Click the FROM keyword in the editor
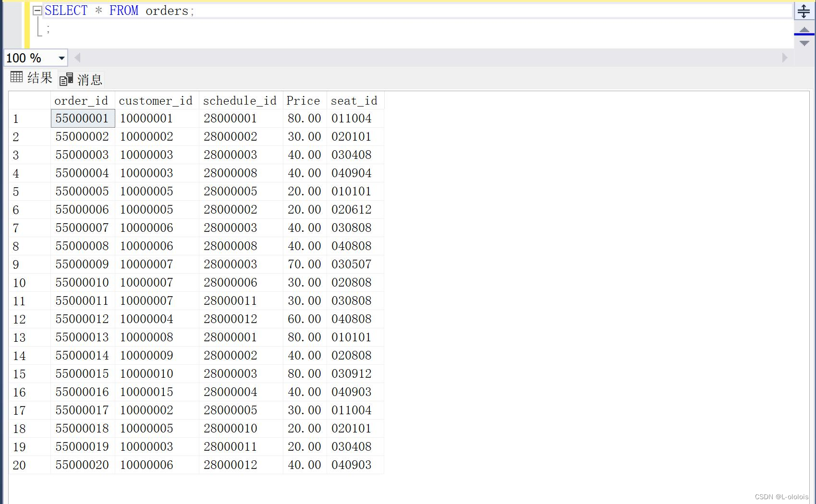The width and height of the screenshot is (816, 504). [124, 11]
